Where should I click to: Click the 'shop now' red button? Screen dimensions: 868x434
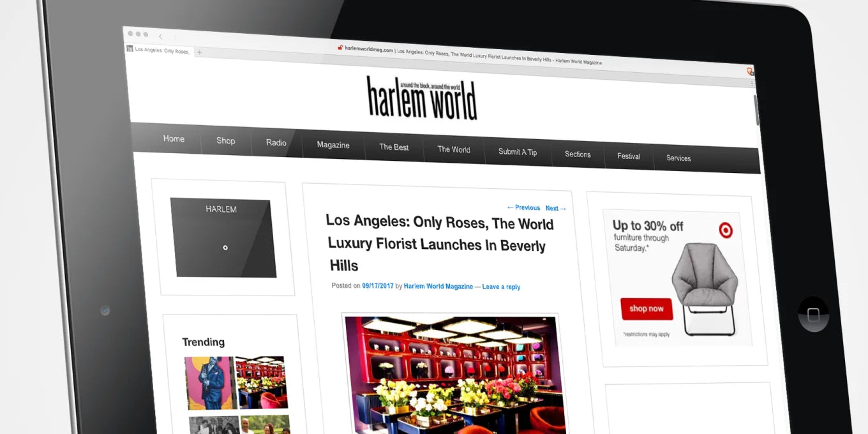(647, 309)
